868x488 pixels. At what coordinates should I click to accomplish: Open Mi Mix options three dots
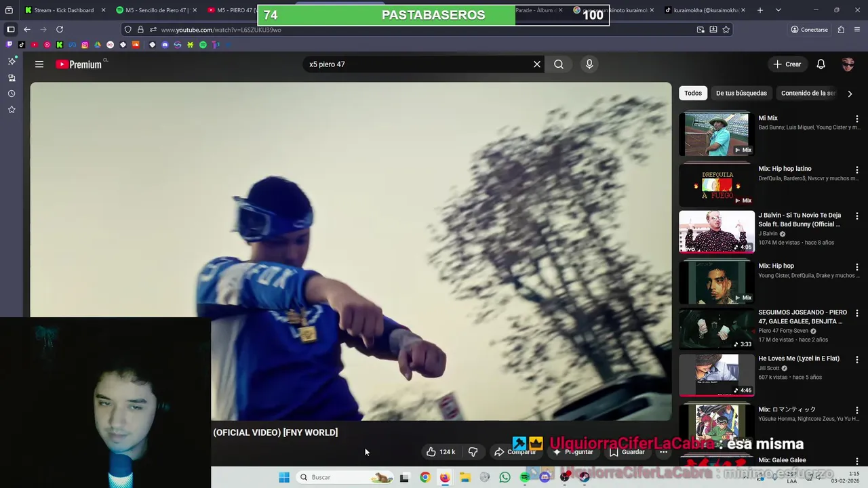(x=856, y=119)
